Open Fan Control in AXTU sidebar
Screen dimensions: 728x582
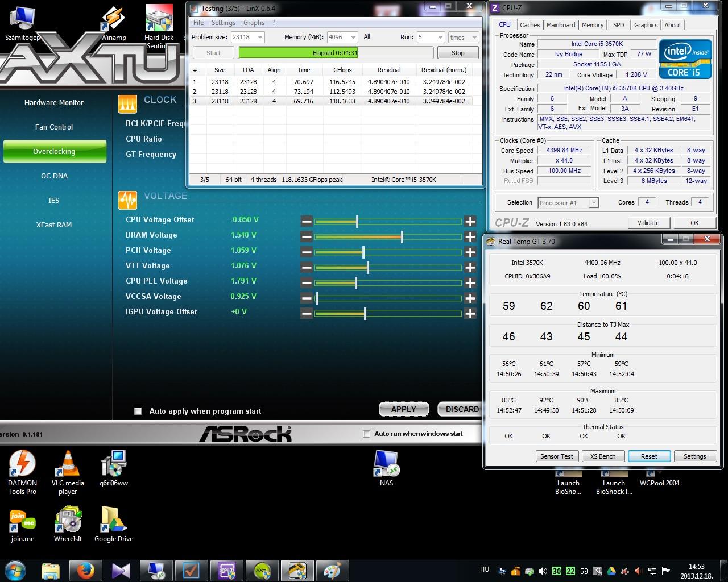[54, 127]
